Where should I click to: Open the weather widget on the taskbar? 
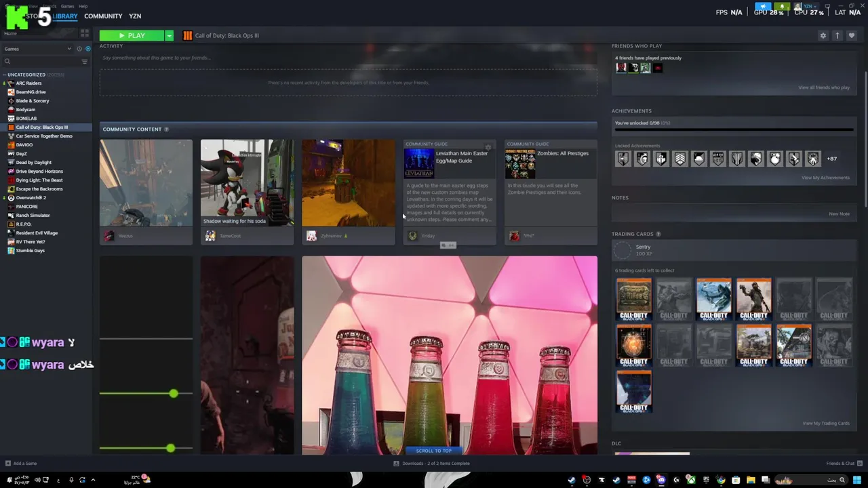[136, 479]
